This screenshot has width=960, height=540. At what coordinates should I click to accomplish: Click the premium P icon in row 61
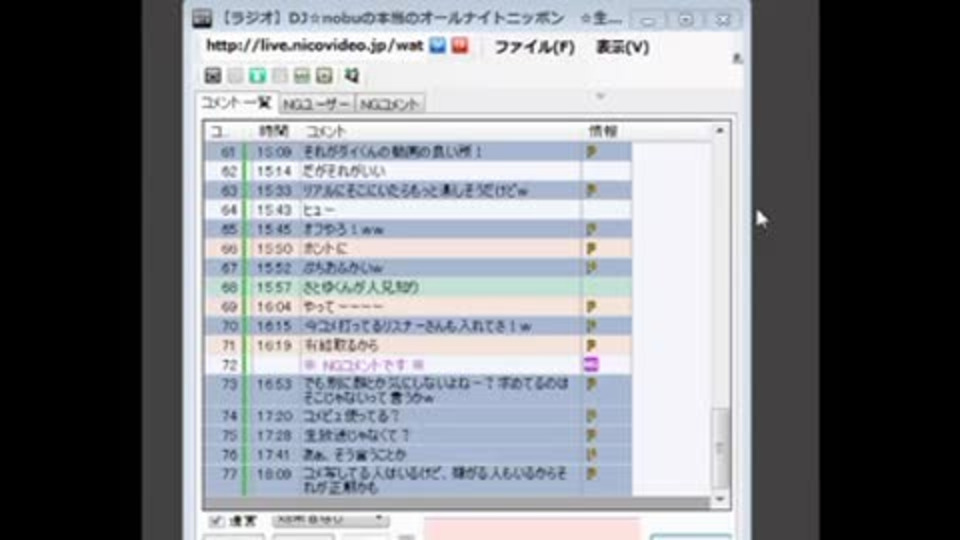click(591, 151)
